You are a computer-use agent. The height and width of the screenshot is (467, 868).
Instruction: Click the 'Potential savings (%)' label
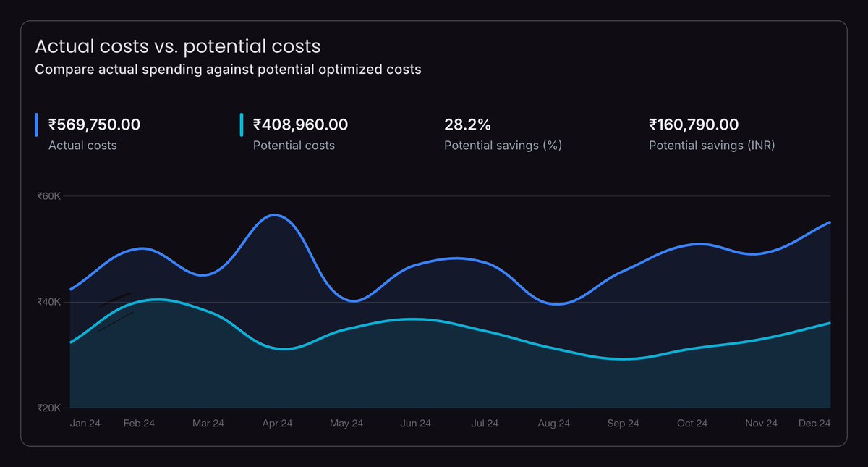tap(503, 146)
